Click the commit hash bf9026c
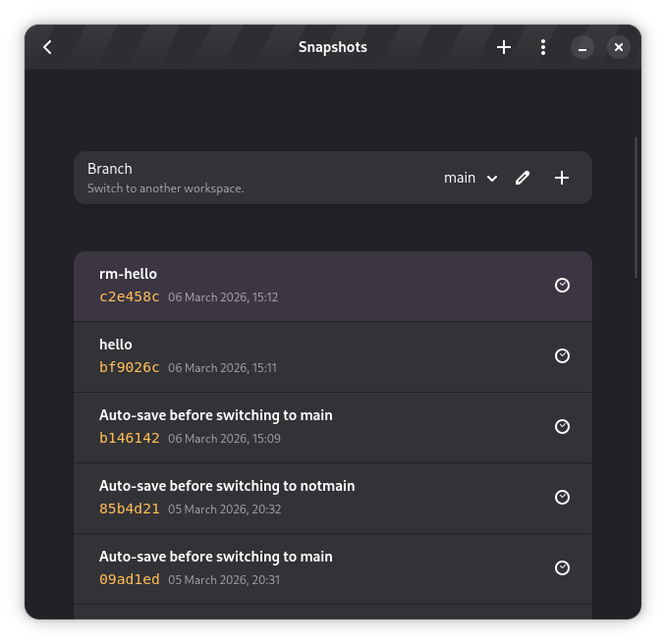The width and height of the screenshot is (666, 644). (129, 367)
